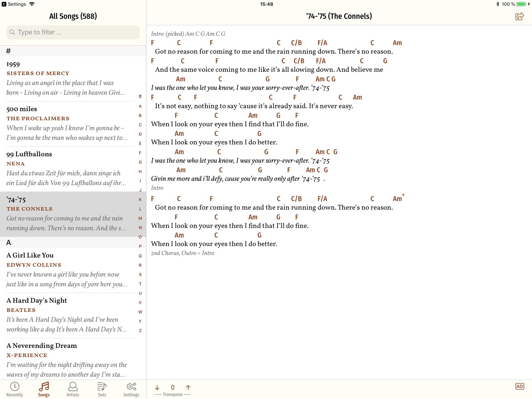
Task: Transpose down with the down arrow
Action: click(x=157, y=387)
